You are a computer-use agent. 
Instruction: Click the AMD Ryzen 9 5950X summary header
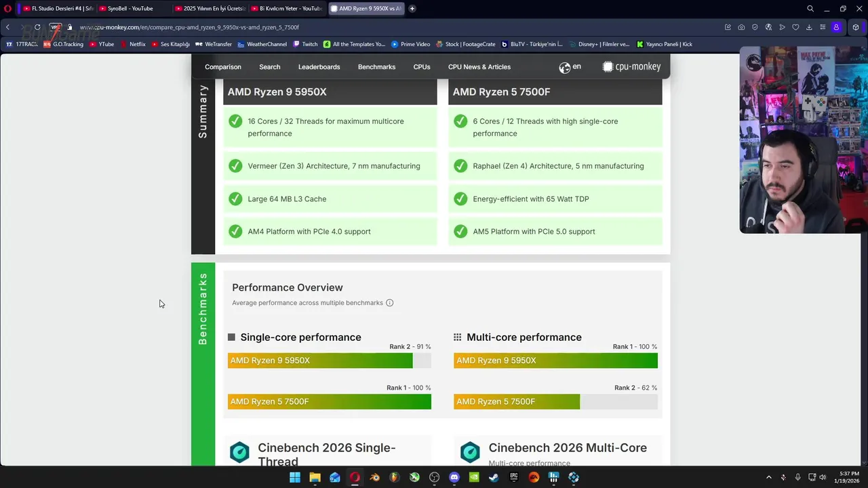click(330, 92)
